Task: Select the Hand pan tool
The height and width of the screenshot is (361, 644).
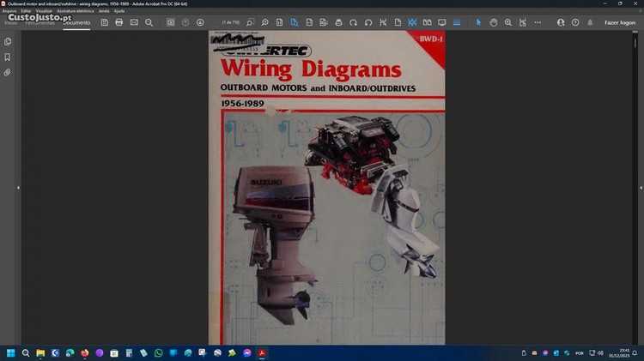Action: [494, 22]
